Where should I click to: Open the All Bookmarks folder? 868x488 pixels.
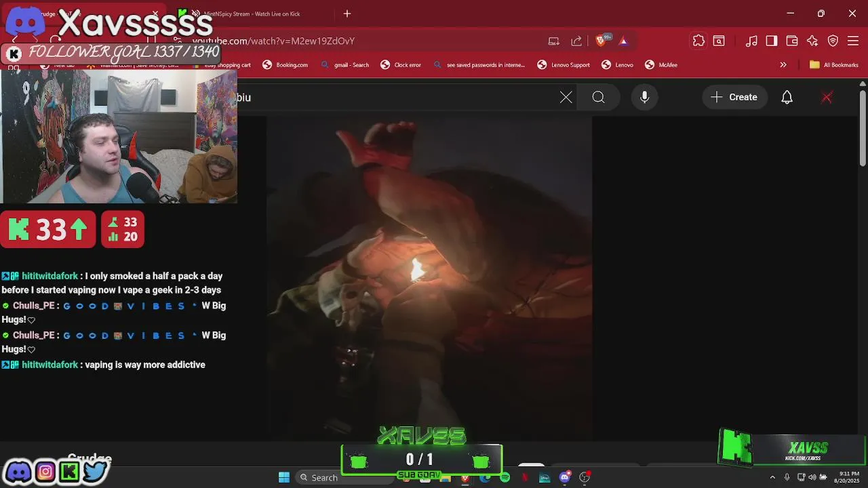click(x=834, y=64)
